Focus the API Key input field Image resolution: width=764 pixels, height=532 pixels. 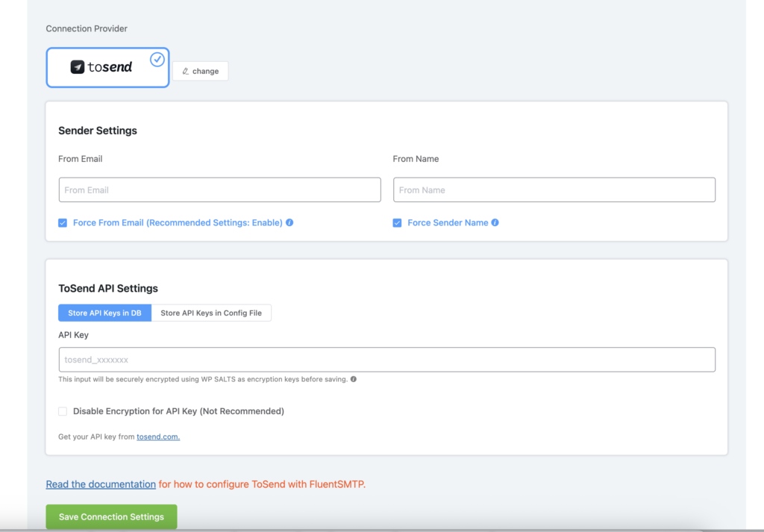click(386, 360)
